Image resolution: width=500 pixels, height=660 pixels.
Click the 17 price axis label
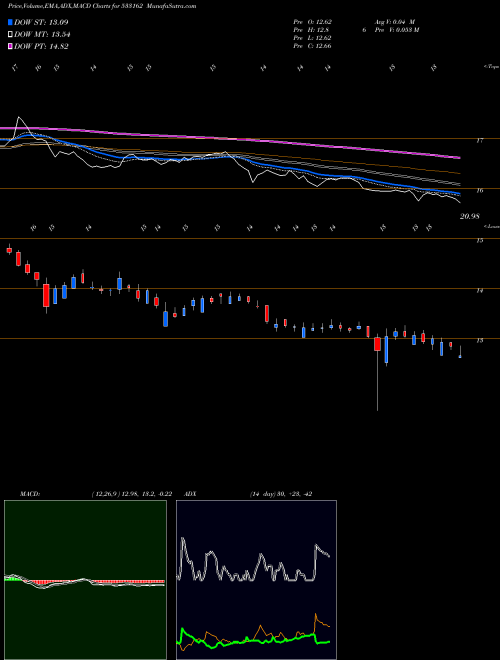(x=479, y=141)
